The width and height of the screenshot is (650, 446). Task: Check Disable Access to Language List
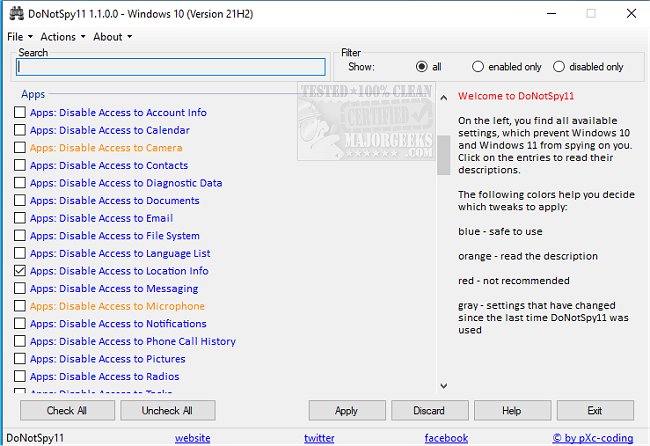point(20,253)
